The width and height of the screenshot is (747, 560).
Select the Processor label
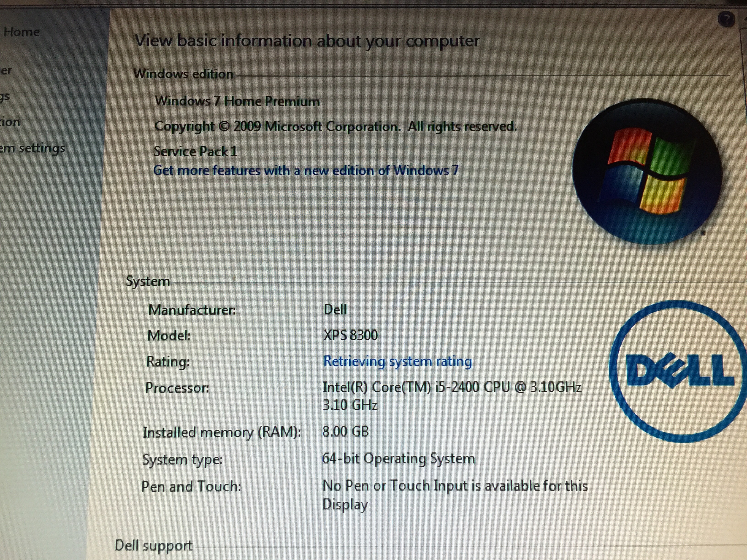[177, 388]
